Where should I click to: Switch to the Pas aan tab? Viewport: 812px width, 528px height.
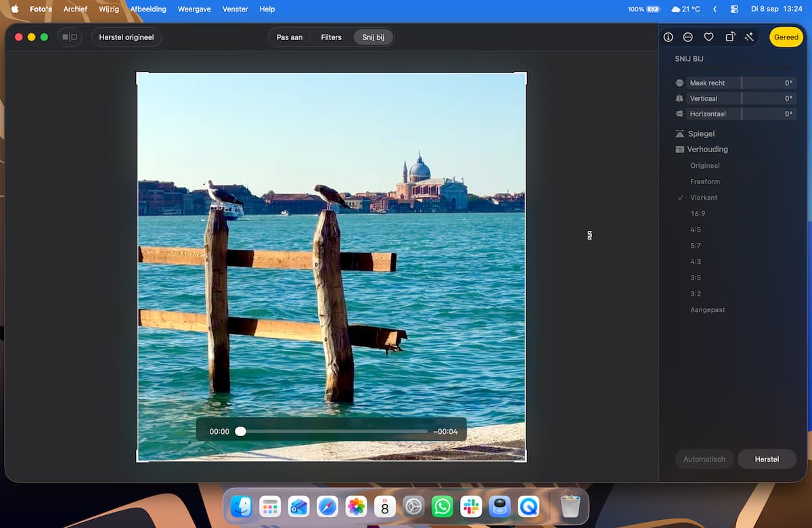tap(290, 37)
